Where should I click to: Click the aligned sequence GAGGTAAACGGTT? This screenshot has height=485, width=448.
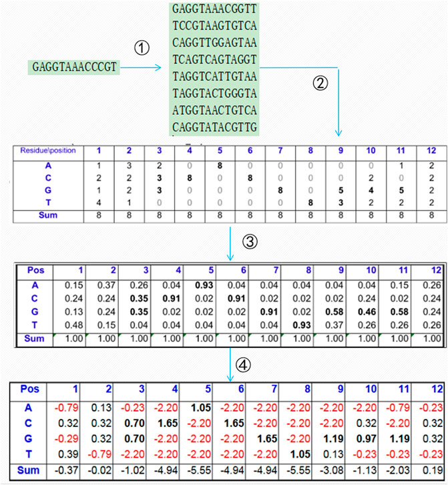214,9
